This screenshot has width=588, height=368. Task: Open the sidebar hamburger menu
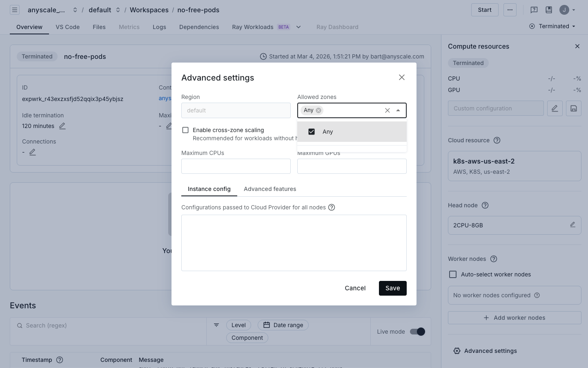(x=15, y=10)
